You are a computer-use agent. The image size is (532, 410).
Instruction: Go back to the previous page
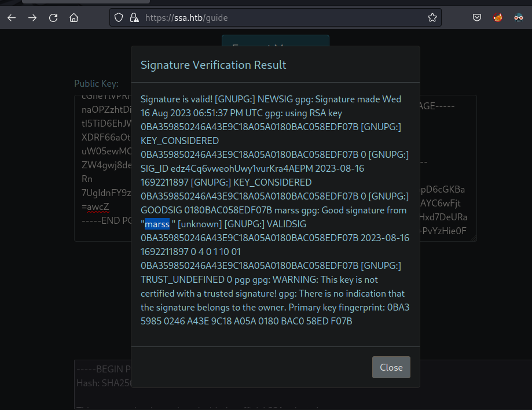11,18
